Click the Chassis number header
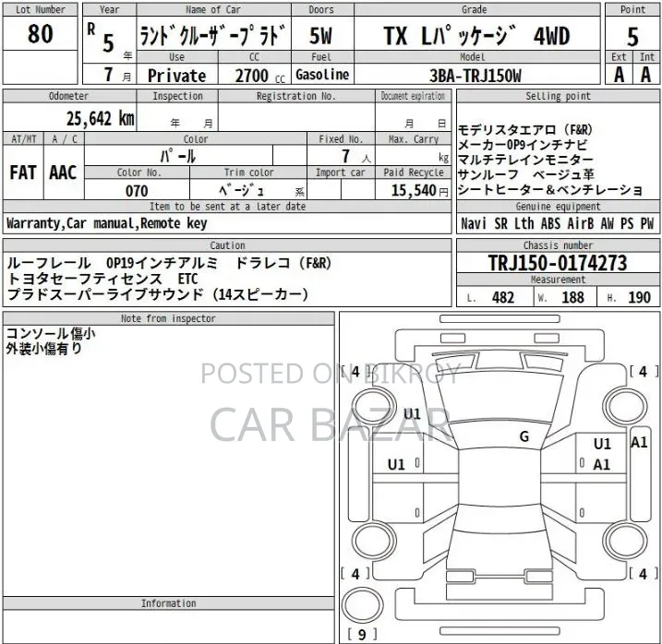 click(x=558, y=245)
